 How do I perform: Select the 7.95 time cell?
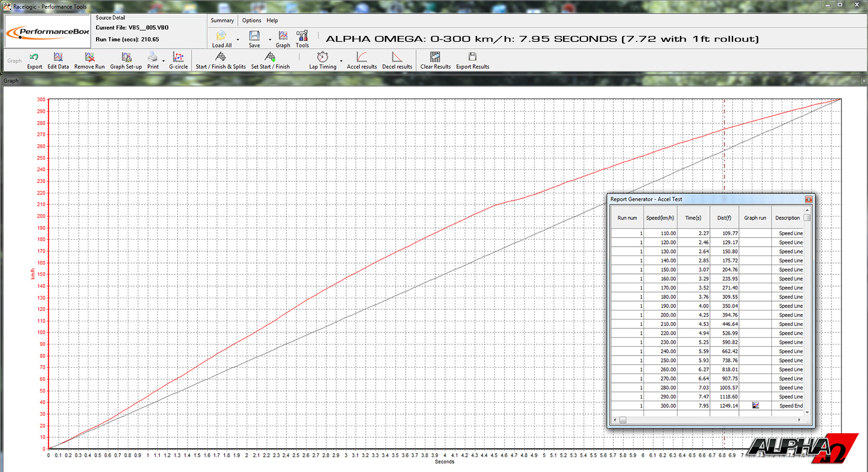(693, 406)
